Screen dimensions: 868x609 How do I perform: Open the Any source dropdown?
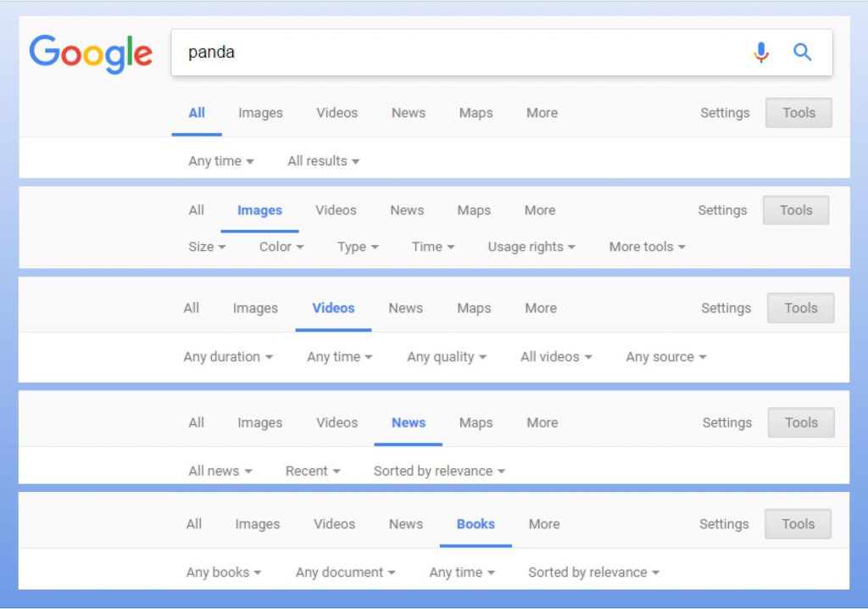pyautogui.click(x=666, y=357)
